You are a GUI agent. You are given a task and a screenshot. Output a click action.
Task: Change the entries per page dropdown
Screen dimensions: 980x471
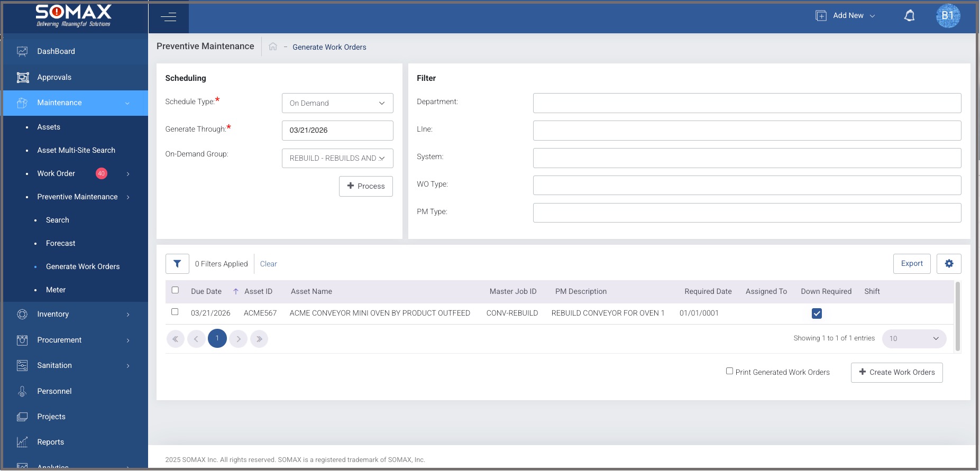pyautogui.click(x=914, y=339)
